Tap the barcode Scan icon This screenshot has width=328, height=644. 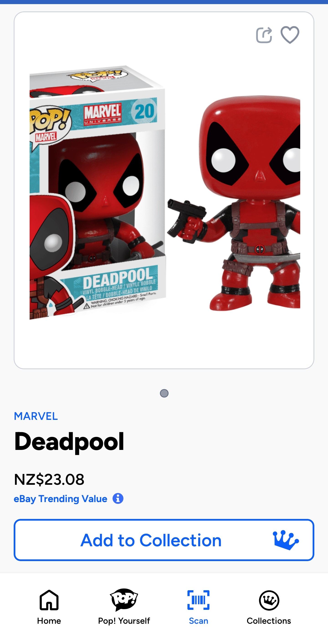coord(198,600)
